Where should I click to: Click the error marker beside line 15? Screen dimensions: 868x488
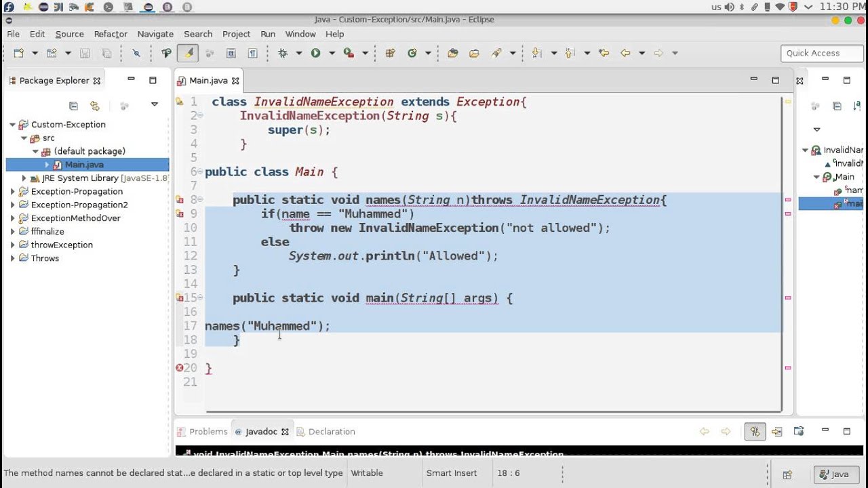point(180,298)
